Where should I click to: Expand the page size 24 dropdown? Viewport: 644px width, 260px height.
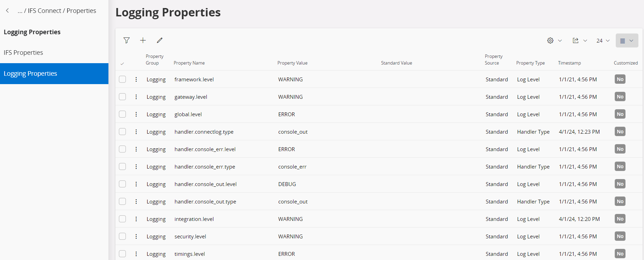click(603, 40)
